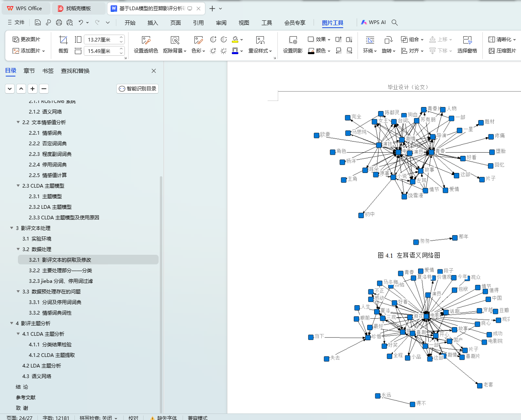Click the increase brightness sun icon
Viewport: 521px width, 420px height.
point(213,51)
